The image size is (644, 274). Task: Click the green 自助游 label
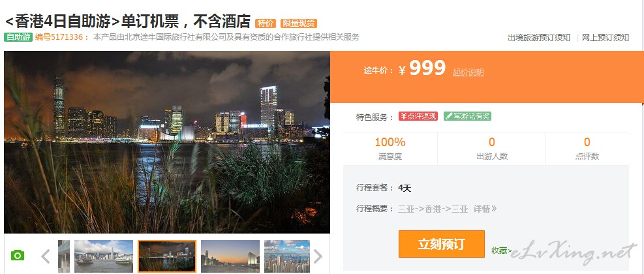(18, 37)
